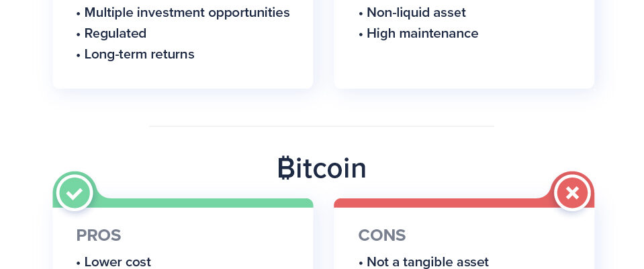Click "Not a tangible asset" cons item

coord(427,262)
